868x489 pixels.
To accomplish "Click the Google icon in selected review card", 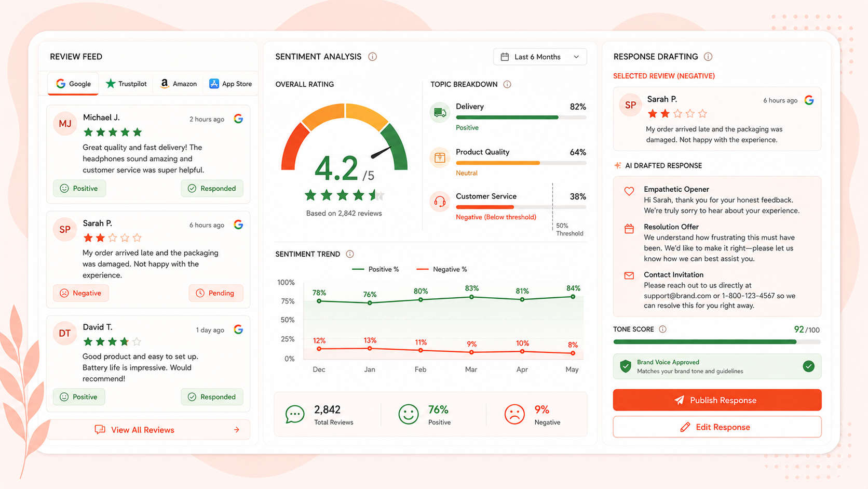I will 809,100.
